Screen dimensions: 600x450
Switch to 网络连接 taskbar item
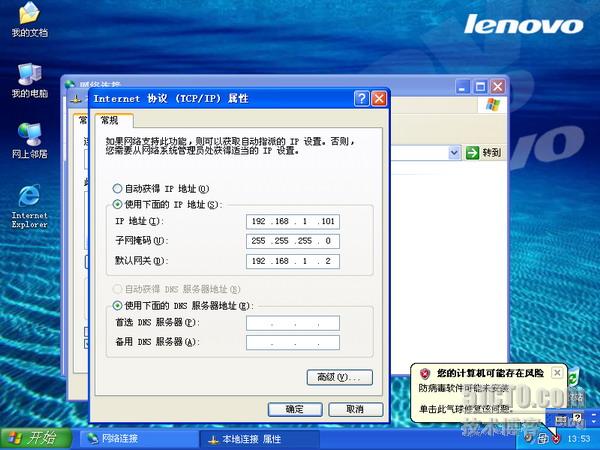point(139,439)
